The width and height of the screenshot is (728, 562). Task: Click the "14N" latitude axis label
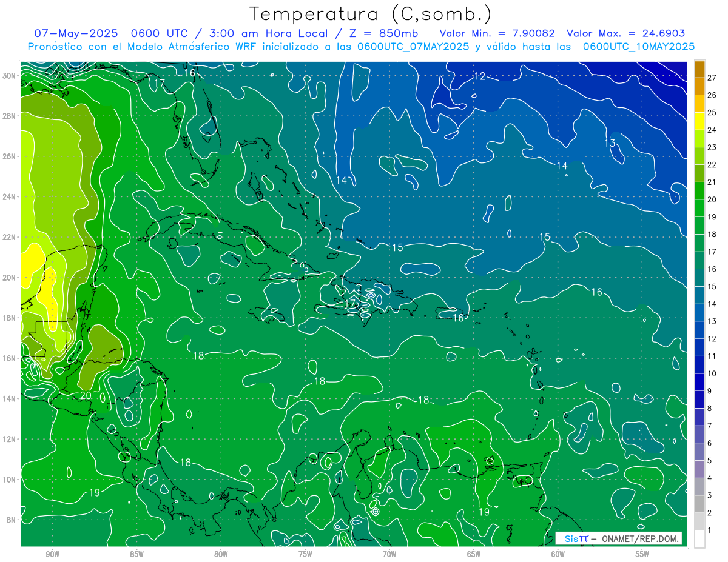pyautogui.click(x=9, y=398)
